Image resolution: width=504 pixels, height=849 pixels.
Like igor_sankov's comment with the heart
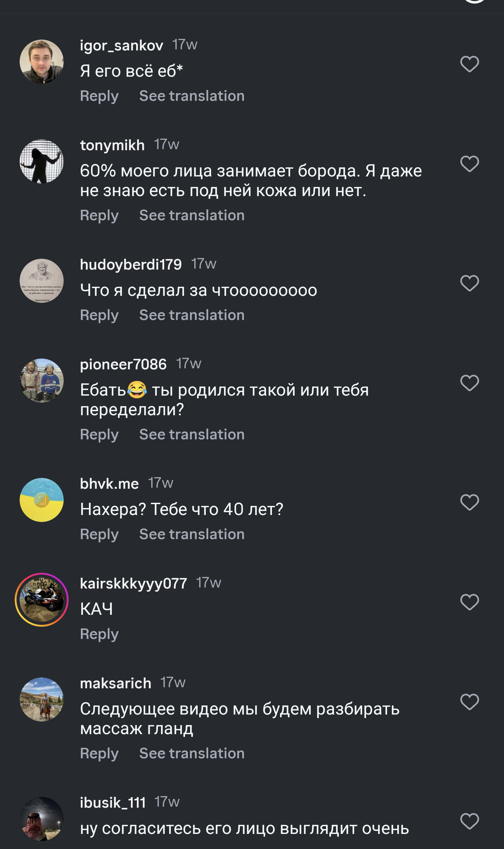[469, 64]
